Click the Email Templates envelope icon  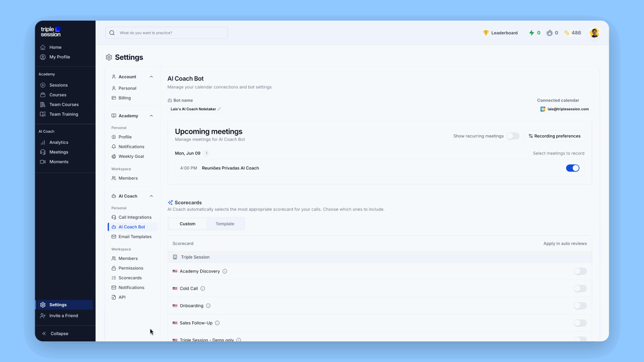(114, 237)
